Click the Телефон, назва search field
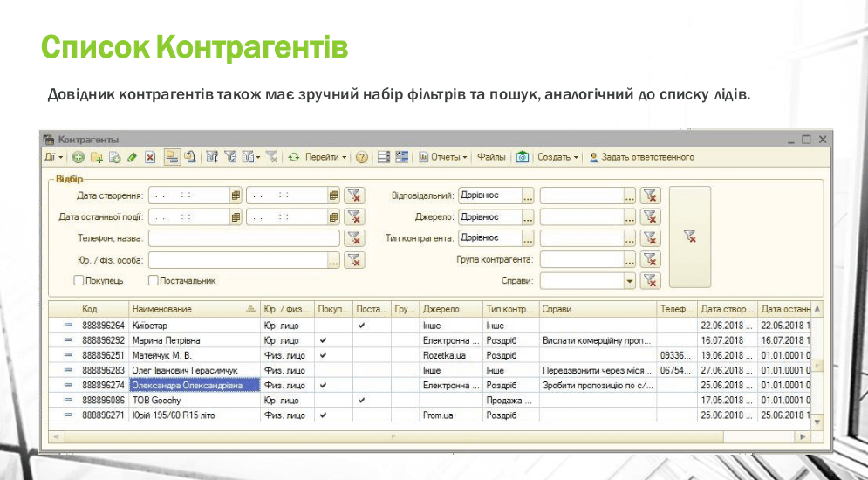This screenshot has height=480, width=868. [243, 238]
